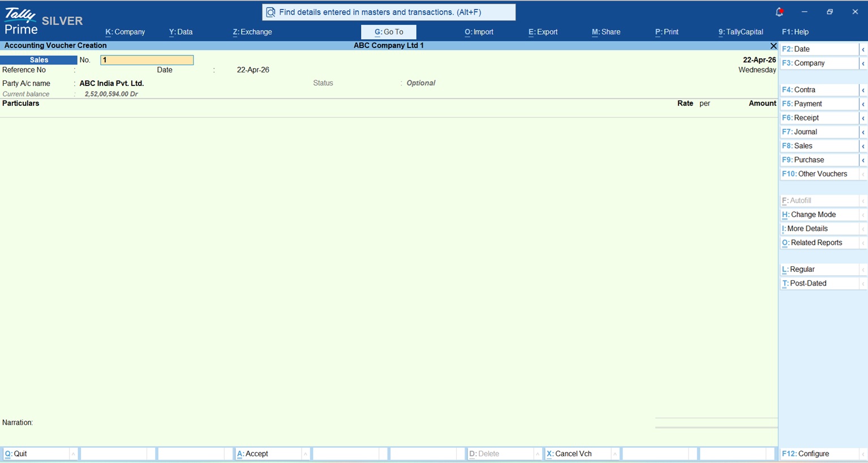The width and height of the screenshot is (868, 463).
Task: Open I: More Details
Action: tap(819, 229)
